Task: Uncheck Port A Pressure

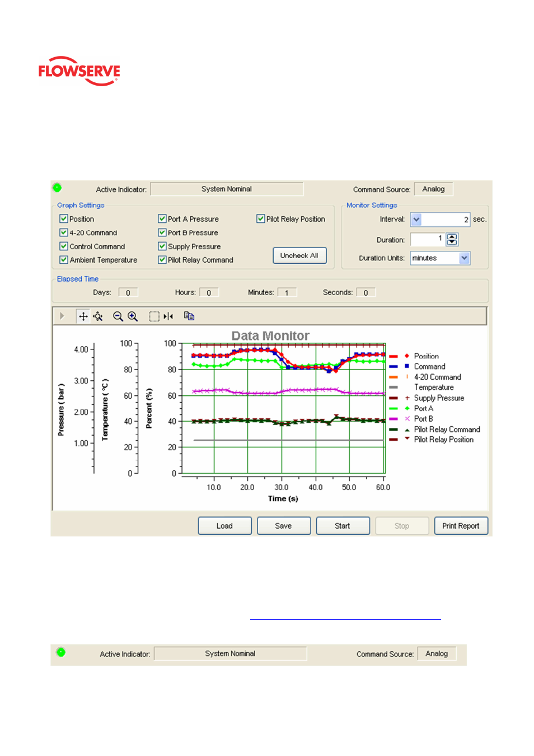Action: click(162, 219)
